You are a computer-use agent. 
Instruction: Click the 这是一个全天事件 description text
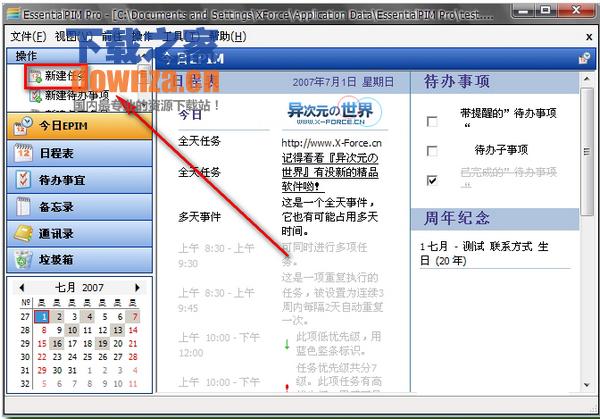click(330, 217)
